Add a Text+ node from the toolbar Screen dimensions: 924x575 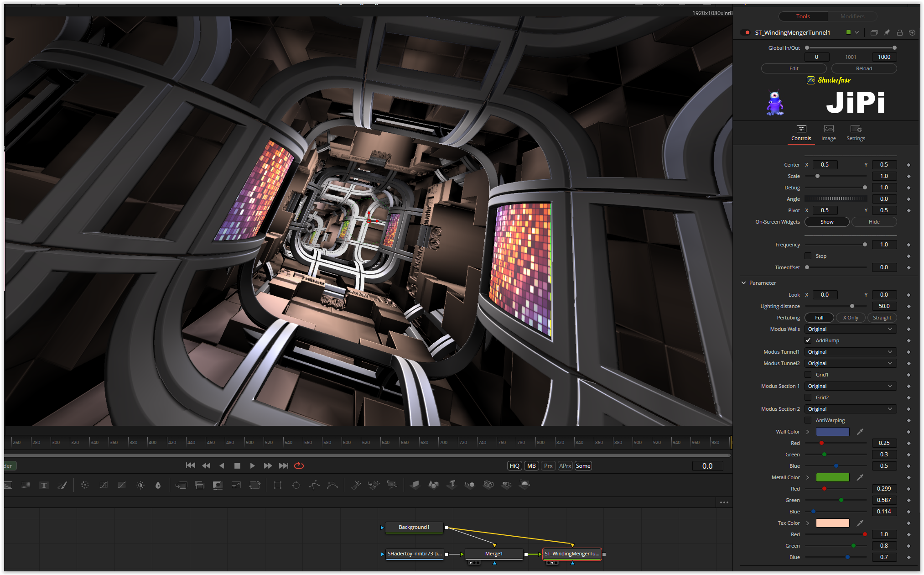[x=44, y=485]
